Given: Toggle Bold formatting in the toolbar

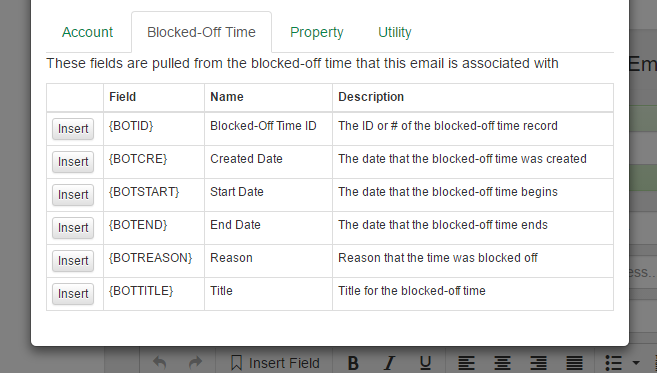Looking at the screenshot, I should coord(353,363).
